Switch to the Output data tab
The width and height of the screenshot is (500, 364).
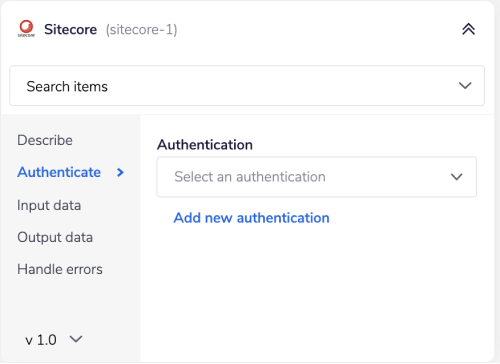(x=55, y=237)
